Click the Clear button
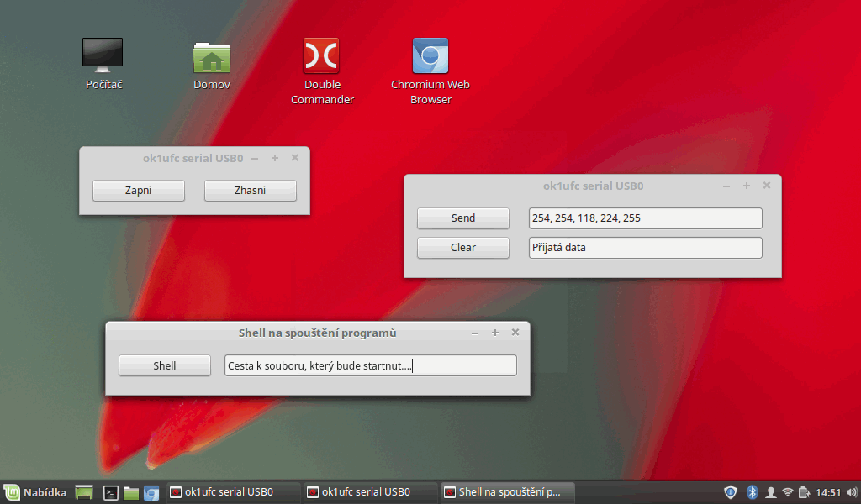The height and width of the screenshot is (504, 861). (x=463, y=248)
